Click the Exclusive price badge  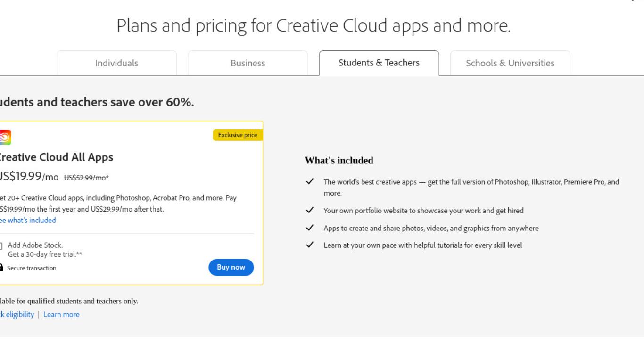pos(238,135)
